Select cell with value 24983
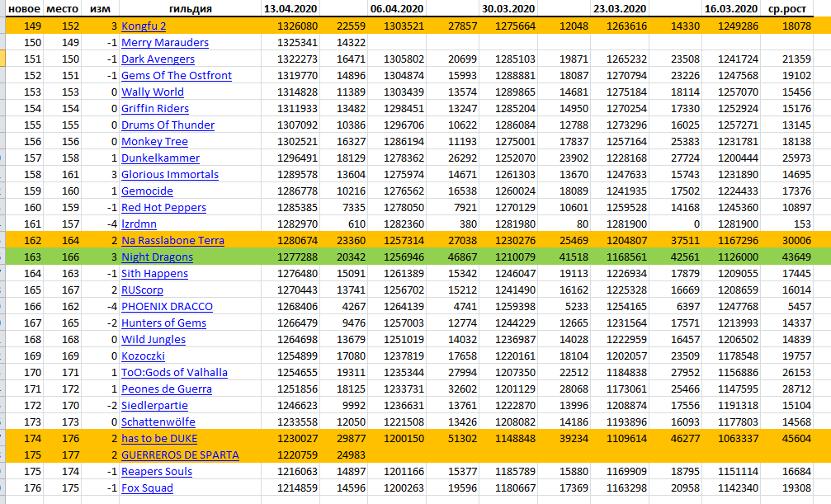The height and width of the screenshot is (504, 831). click(x=344, y=455)
